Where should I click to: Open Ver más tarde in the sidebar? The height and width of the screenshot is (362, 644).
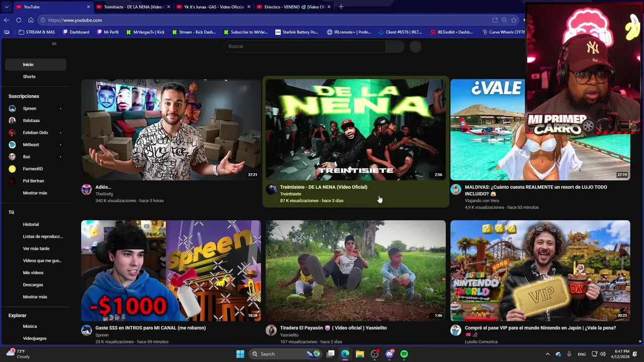[35, 248]
